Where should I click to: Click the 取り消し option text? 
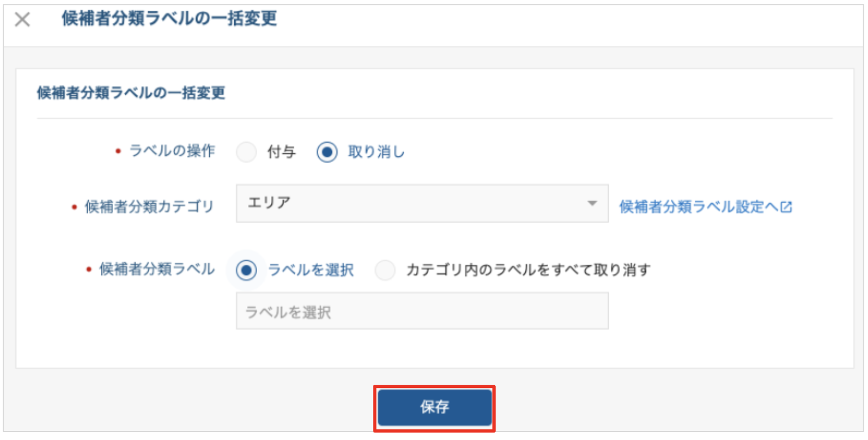(x=376, y=152)
